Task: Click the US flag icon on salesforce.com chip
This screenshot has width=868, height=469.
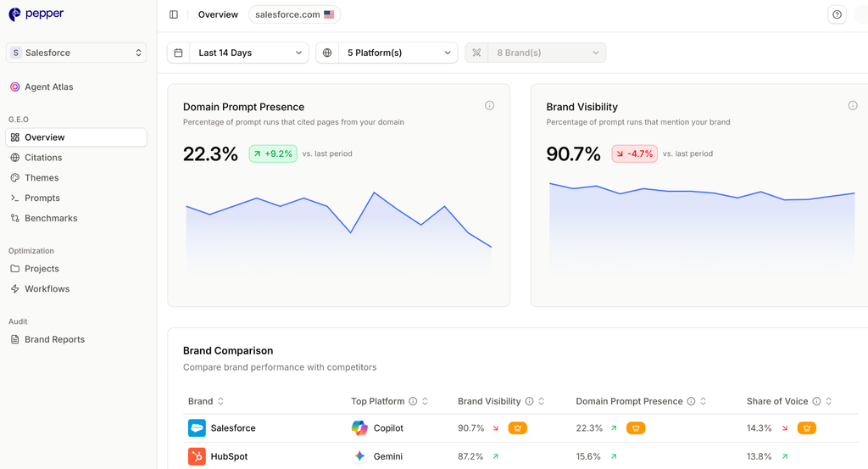Action: (329, 14)
